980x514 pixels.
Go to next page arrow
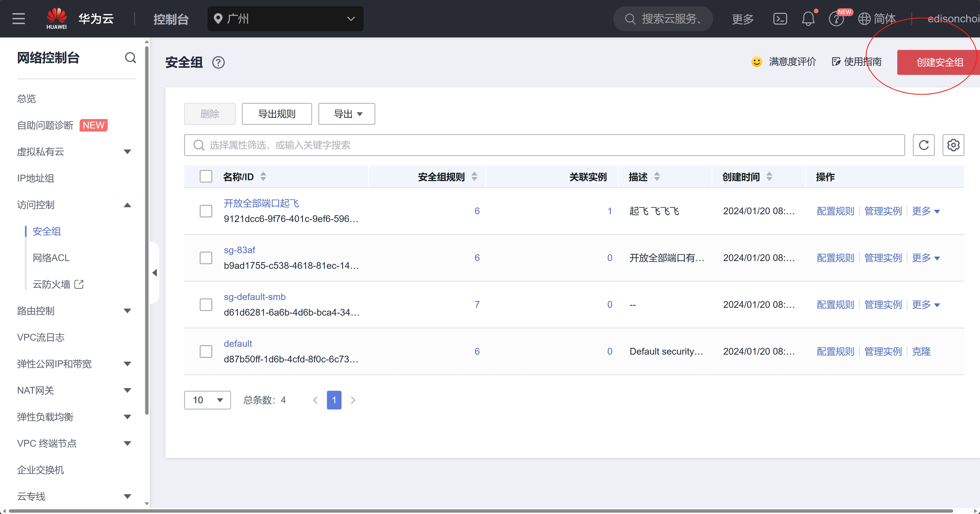tap(353, 400)
